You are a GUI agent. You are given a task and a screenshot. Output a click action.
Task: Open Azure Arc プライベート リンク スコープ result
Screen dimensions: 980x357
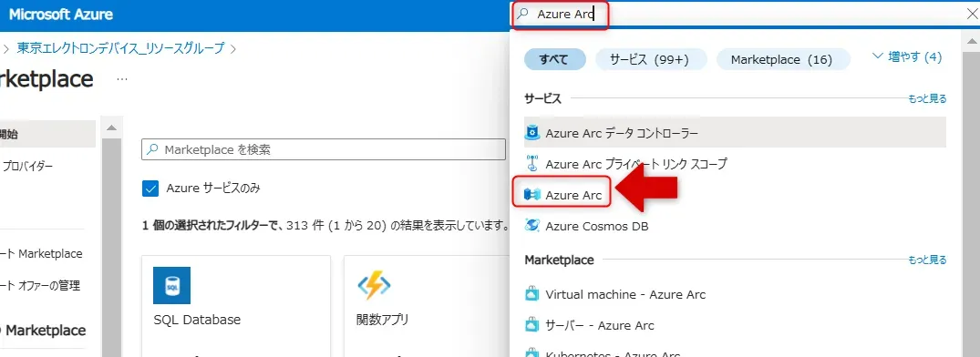735,164
